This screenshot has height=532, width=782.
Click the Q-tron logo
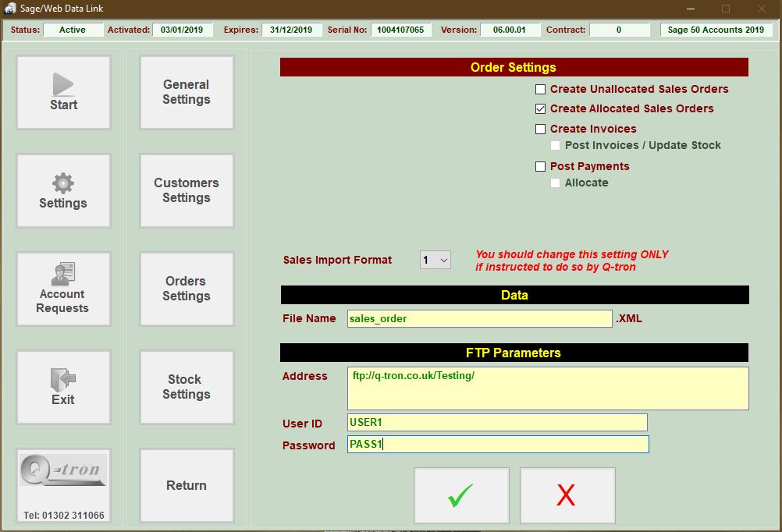tap(63, 470)
